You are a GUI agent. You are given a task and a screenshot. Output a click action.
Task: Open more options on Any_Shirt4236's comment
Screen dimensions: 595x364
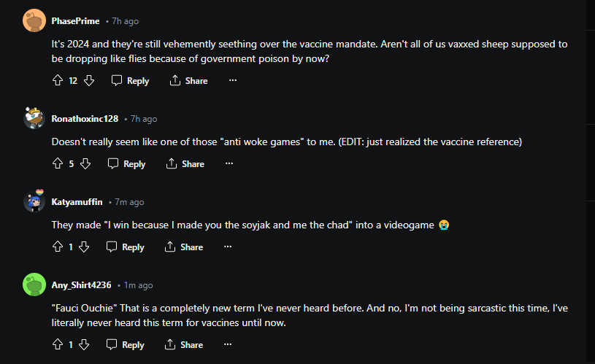(x=228, y=344)
